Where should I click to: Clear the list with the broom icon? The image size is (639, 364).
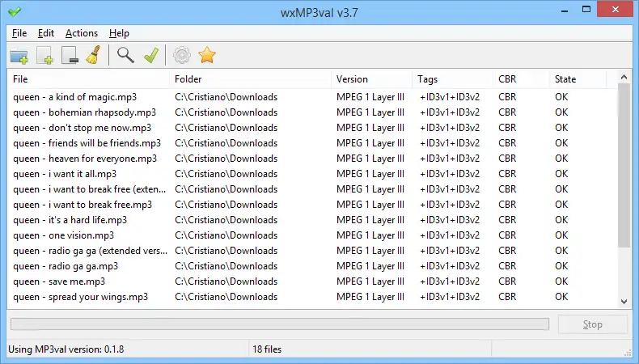(93, 55)
